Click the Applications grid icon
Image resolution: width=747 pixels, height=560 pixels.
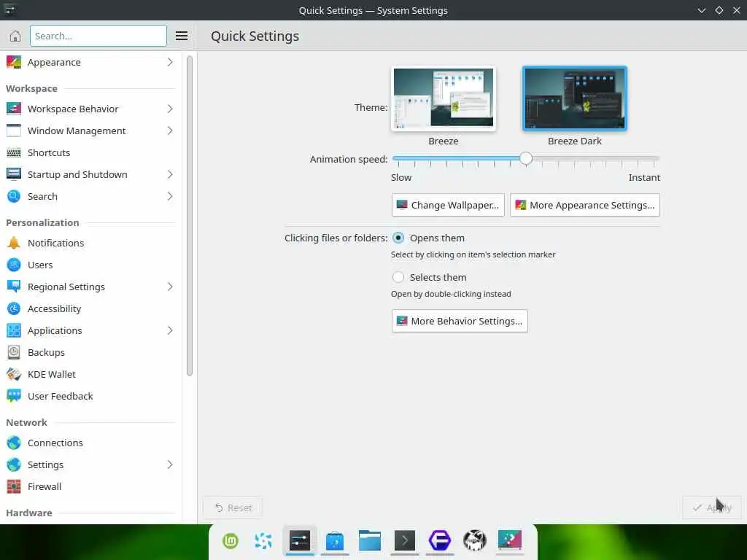tap(14, 330)
